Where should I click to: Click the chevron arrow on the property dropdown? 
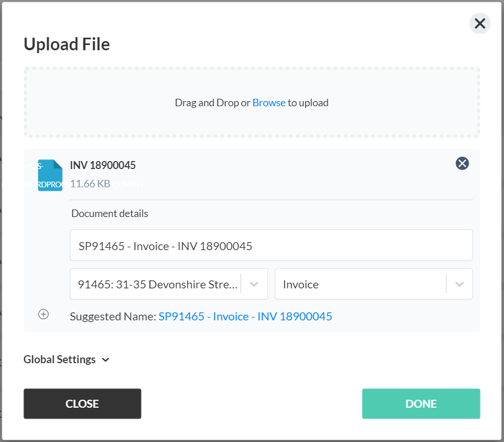coord(254,284)
